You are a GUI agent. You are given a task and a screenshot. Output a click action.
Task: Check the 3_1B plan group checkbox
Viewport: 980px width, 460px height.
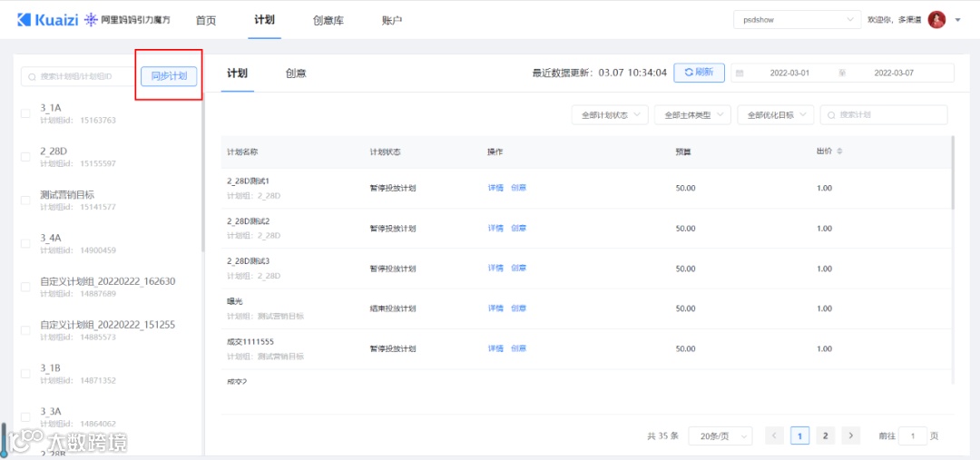(25, 374)
